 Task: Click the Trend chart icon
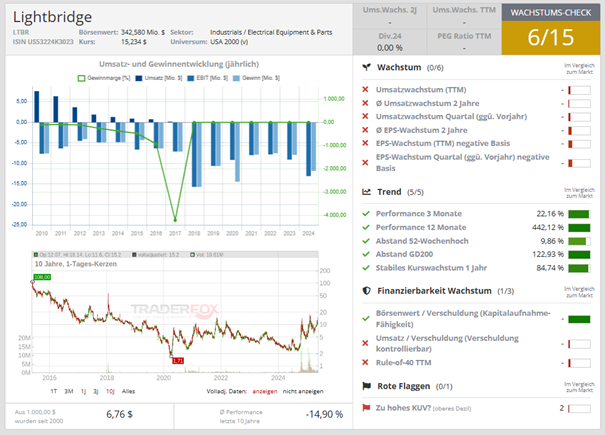367,192
